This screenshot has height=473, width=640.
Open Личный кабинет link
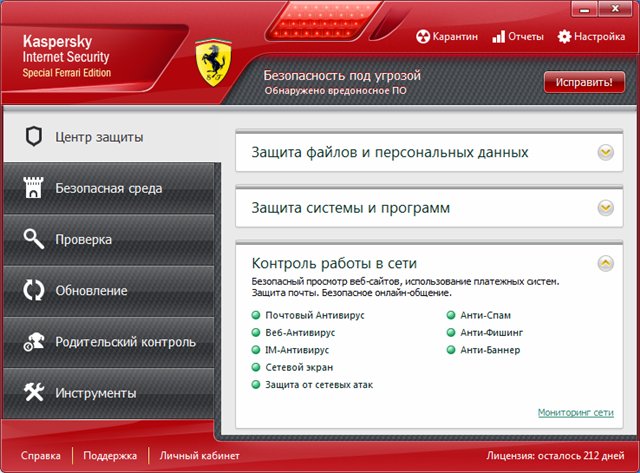click(x=200, y=455)
